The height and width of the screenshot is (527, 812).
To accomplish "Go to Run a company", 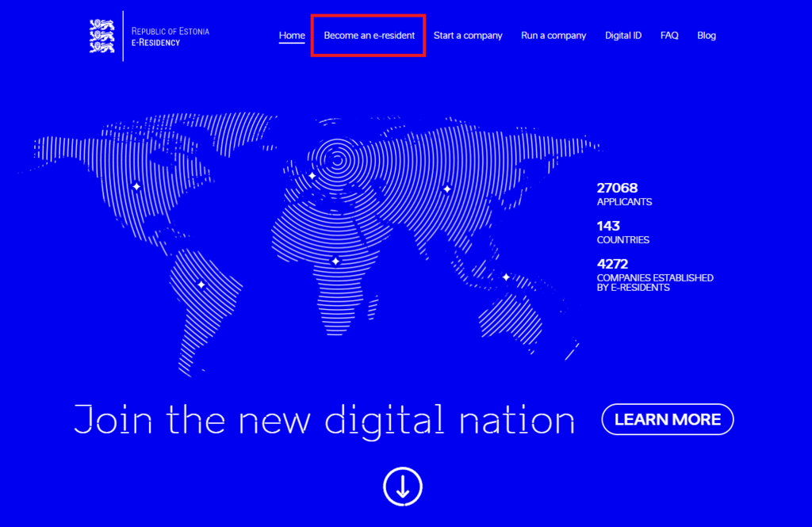I will click(553, 36).
